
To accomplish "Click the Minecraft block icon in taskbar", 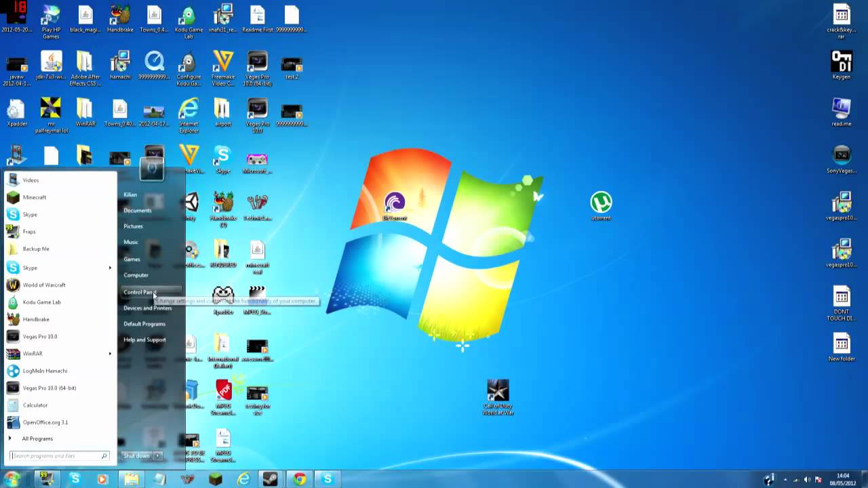I will pos(215,479).
